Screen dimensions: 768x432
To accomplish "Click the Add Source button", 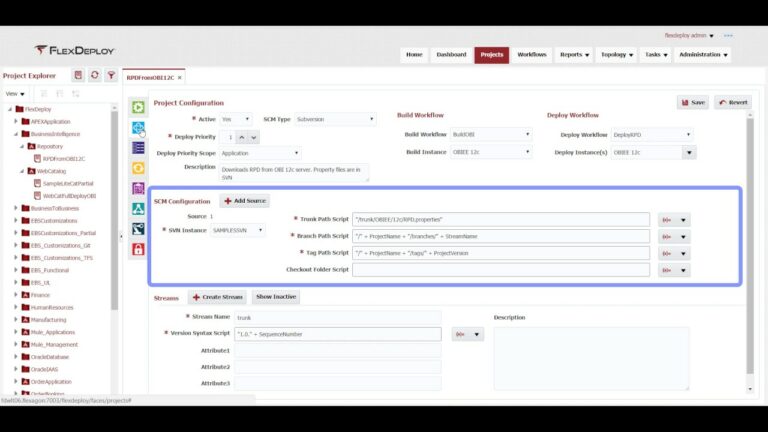I will pyautogui.click(x=245, y=201).
